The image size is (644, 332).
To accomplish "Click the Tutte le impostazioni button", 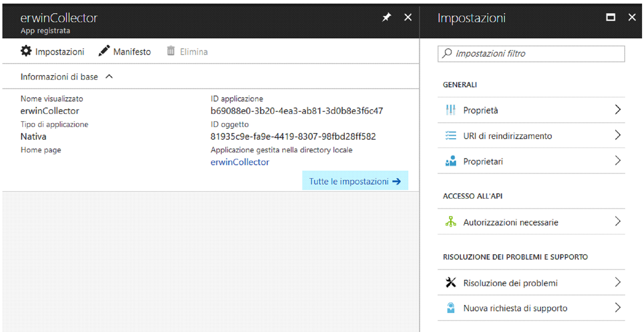I will pos(355,181).
